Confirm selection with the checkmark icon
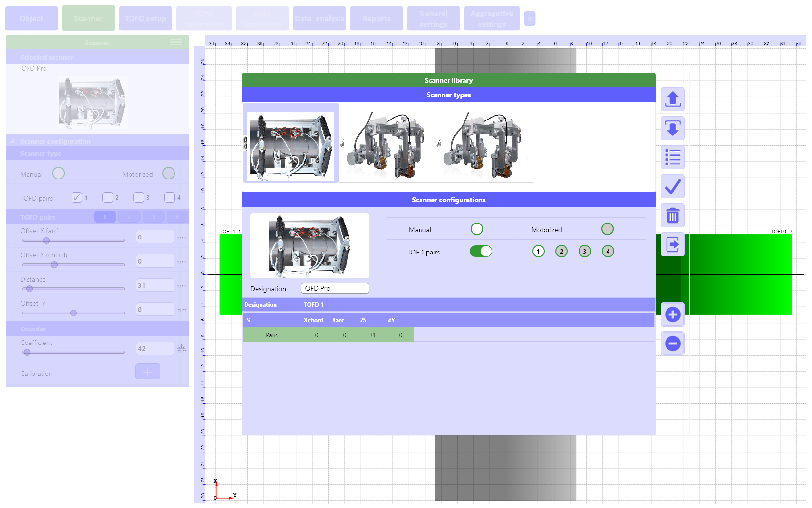Screen dimensions: 812x508 [672, 186]
